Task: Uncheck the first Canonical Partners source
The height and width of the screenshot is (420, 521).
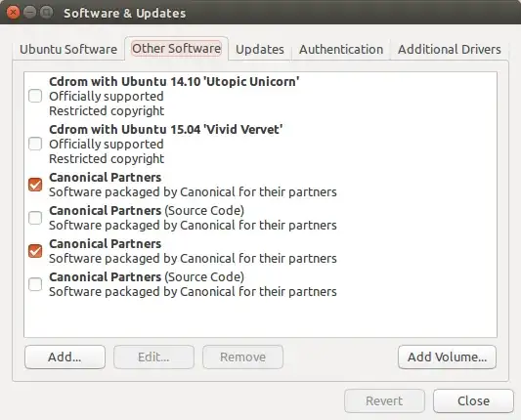Action: coord(35,185)
